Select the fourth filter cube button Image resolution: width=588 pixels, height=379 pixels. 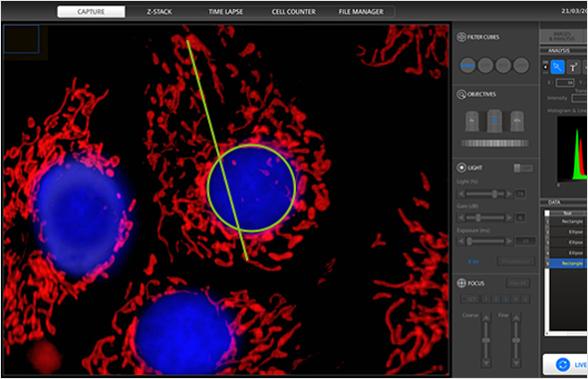(x=521, y=65)
